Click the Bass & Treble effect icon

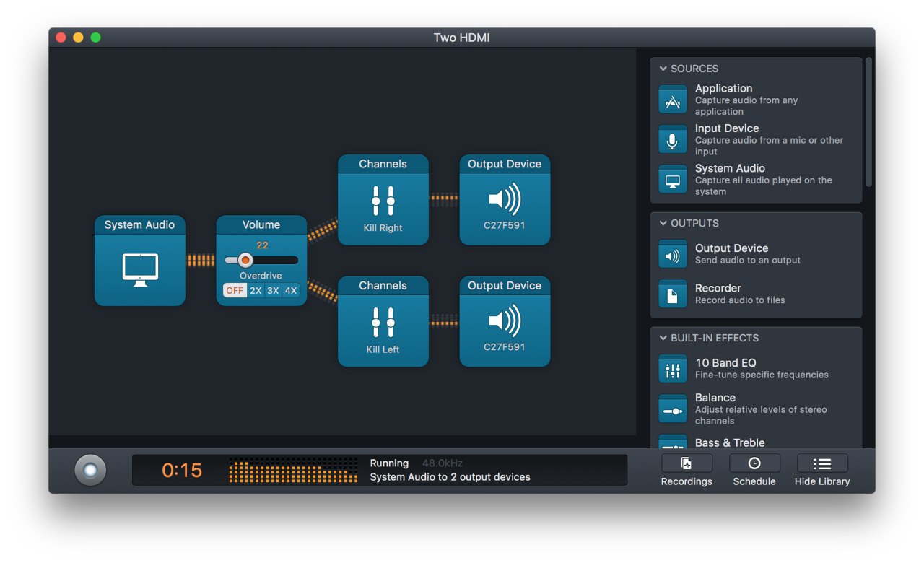(x=672, y=442)
